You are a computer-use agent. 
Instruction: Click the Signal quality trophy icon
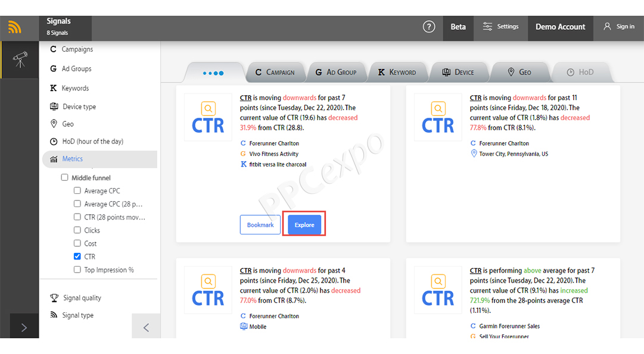click(x=54, y=298)
